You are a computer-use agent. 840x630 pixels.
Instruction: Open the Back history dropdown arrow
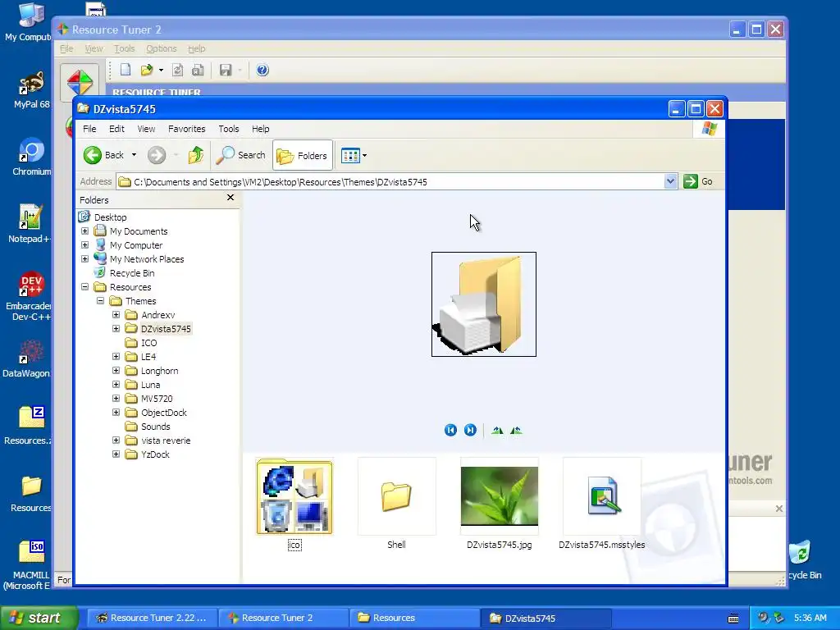[134, 155]
